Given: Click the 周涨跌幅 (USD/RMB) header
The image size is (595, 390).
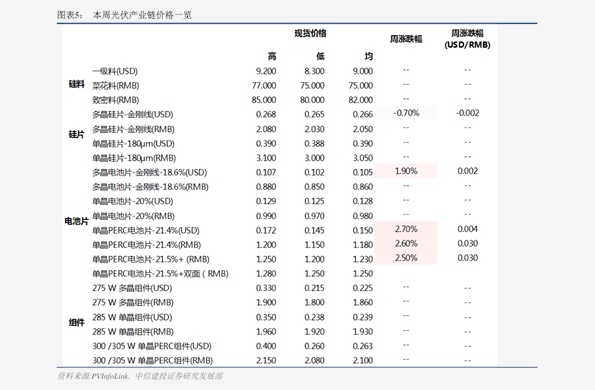Looking at the screenshot, I should (468, 39).
